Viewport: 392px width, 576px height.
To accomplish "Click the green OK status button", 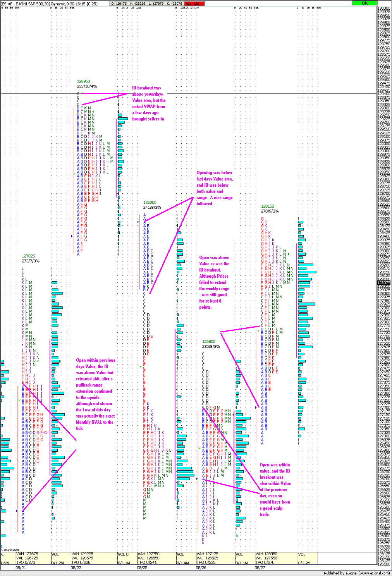I will pyautogui.click(x=364, y=3).
